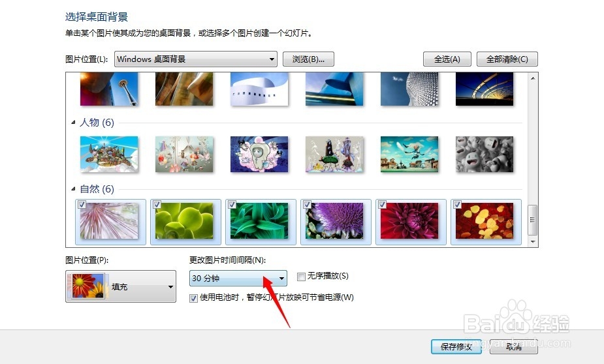Select the silver dotted facade wallpaper
Screen dimensions: 604x364
click(x=409, y=89)
